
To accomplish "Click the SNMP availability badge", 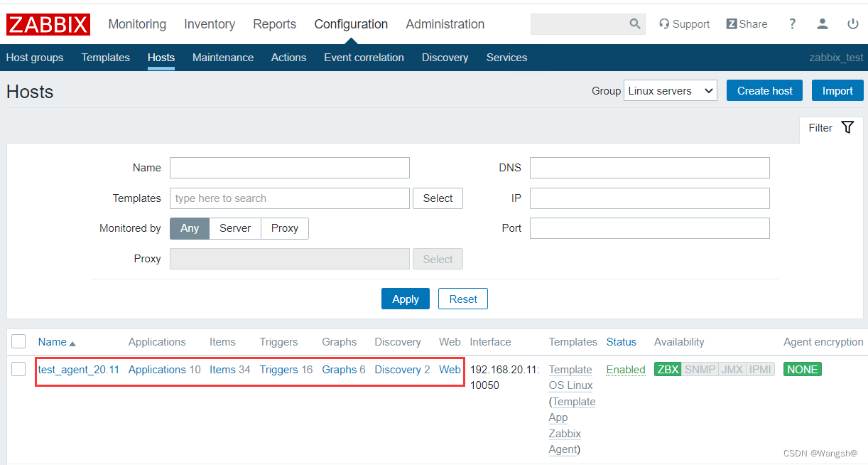I will tap(700, 370).
